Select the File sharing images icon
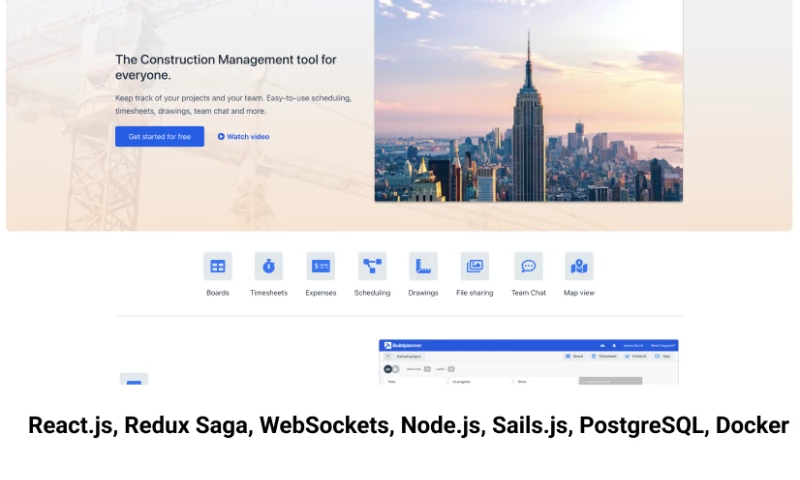The height and width of the screenshot is (480, 800). (x=475, y=266)
